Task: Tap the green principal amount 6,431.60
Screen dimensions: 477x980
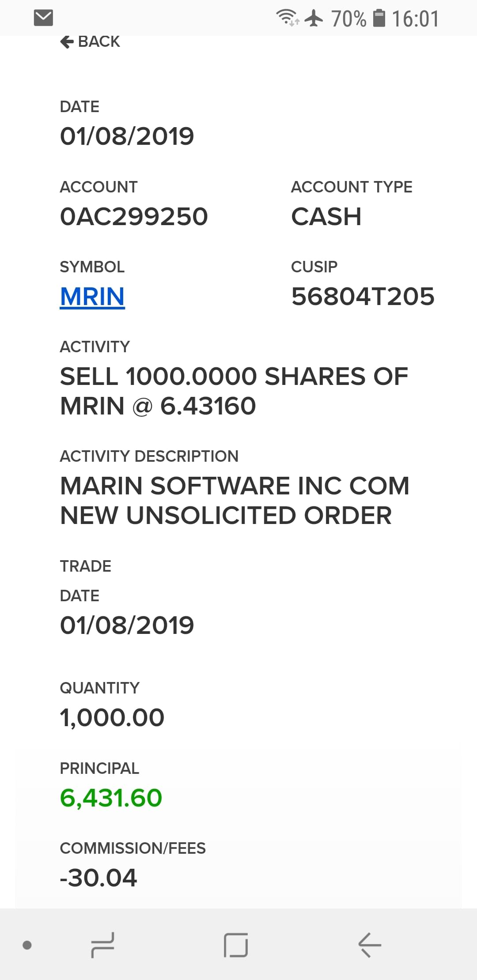Action: tap(111, 798)
